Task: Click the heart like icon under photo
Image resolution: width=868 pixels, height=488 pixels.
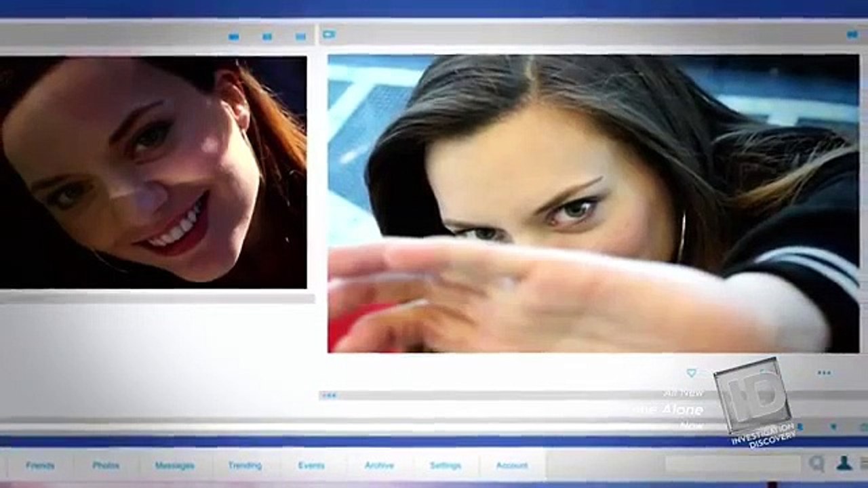Action: pos(691,373)
